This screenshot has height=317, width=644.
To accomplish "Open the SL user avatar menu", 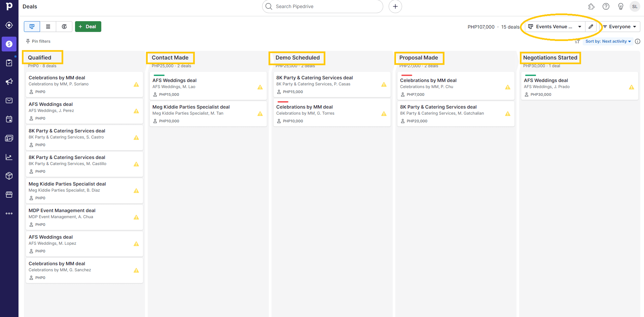I will click(635, 6).
